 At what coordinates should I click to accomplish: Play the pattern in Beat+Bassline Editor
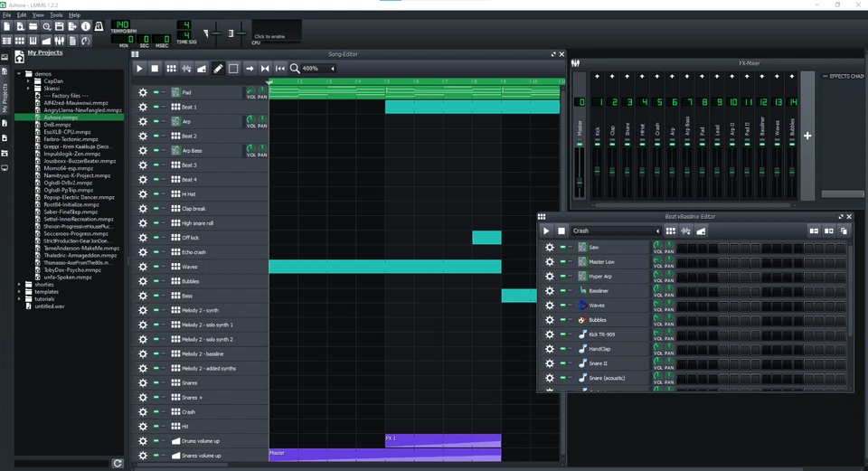point(546,231)
